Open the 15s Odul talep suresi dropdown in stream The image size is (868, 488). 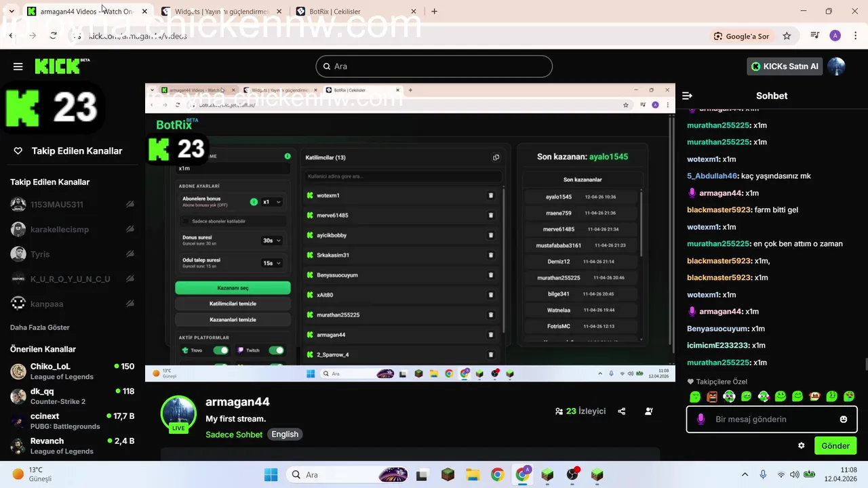[x=272, y=263]
